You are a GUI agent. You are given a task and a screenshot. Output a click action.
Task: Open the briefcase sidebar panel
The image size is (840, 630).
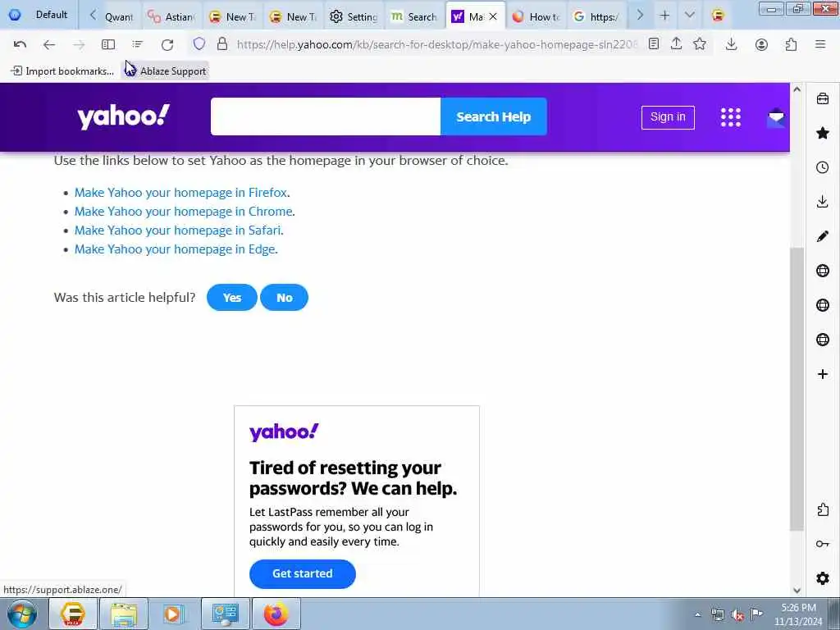coord(823,98)
